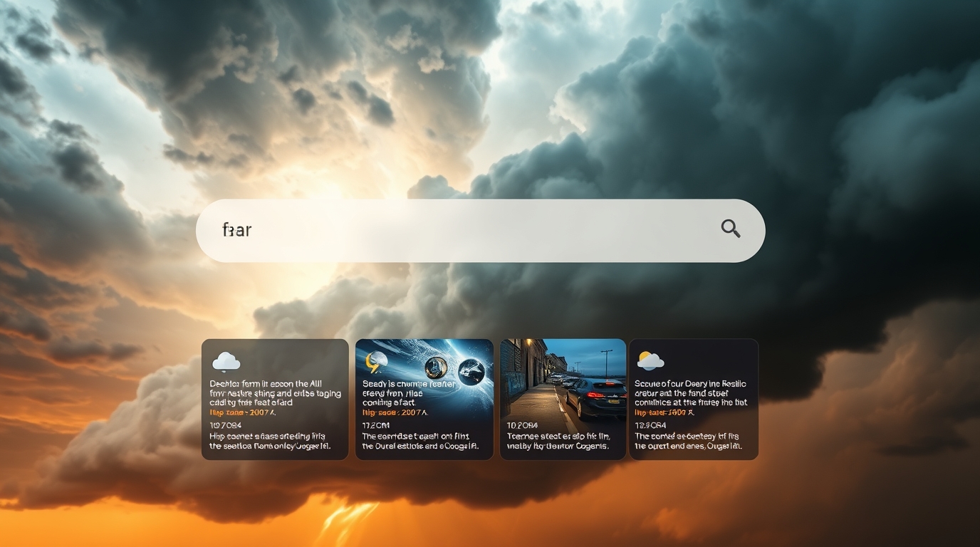Image resolution: width=980 pixels, height=547 pixels.
Task: Open the fourth card's headline text
Action: tap(690, 392)
